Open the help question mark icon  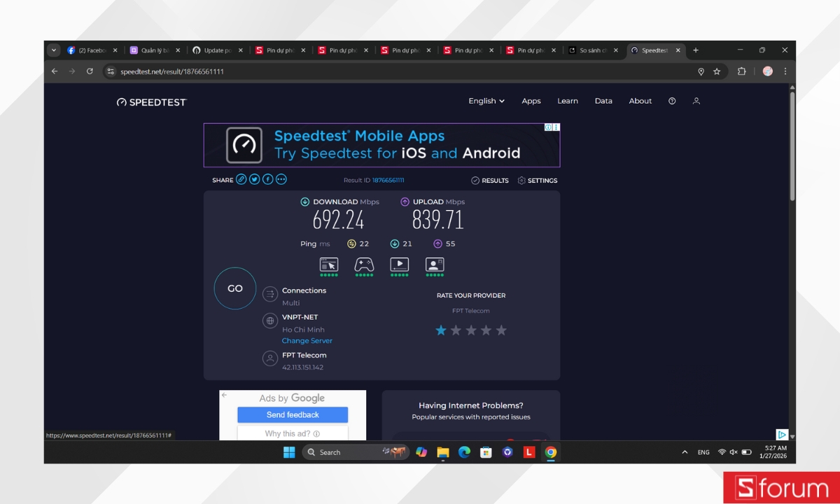point(672,101)
